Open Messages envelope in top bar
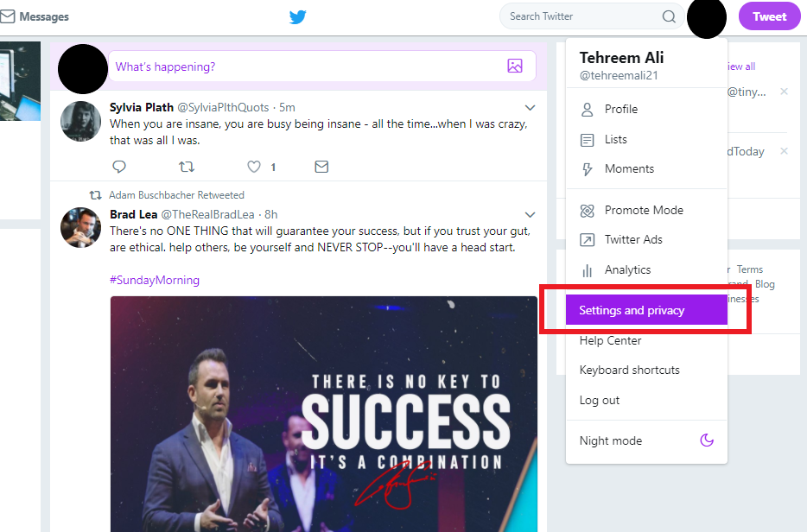The image size is (807, 532). [x=8, y=17]
